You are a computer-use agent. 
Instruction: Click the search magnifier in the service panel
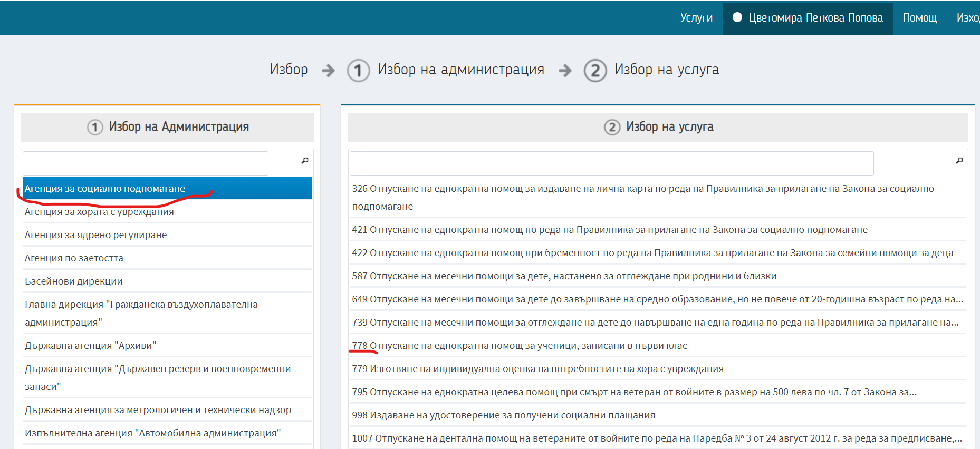click(959, 161)
